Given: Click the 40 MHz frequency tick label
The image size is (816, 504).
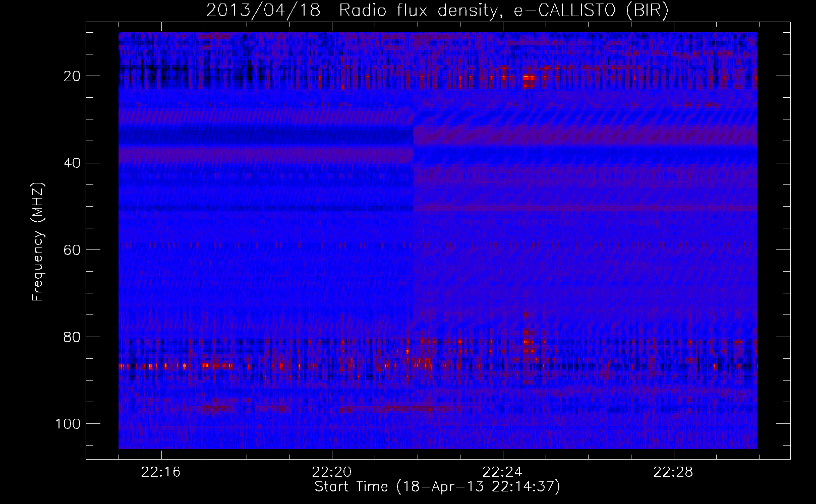Looking at the screenshot, I should pos(72,163).
